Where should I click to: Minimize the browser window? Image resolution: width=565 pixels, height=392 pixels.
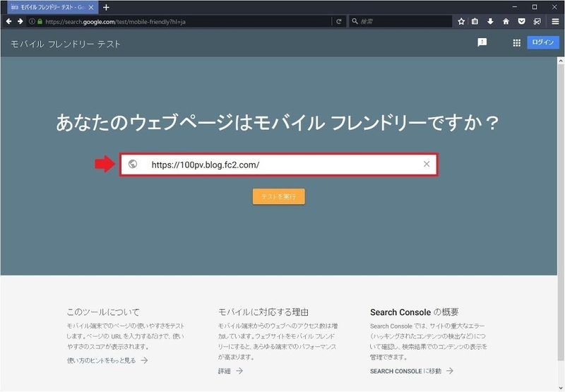(515, 7)
